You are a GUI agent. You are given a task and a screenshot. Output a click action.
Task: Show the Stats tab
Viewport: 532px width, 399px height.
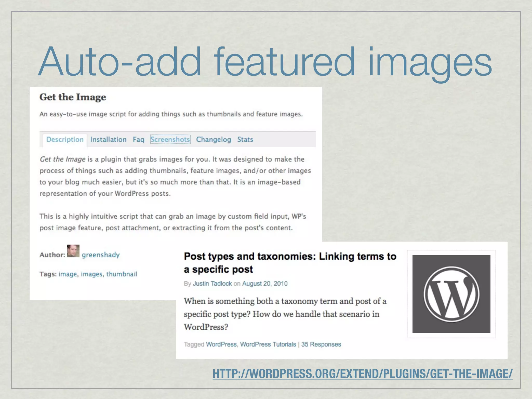point(245,139)
